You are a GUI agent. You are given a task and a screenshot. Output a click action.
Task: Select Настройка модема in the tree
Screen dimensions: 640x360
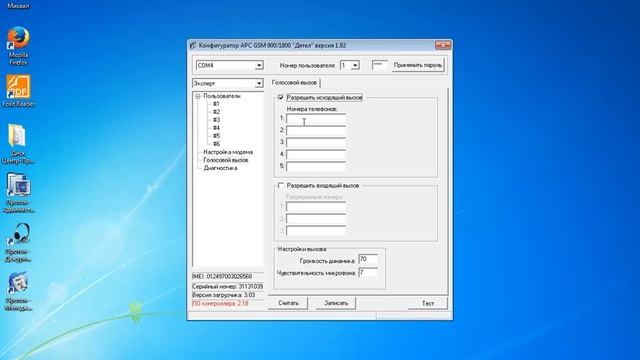(x=228, y=152)
